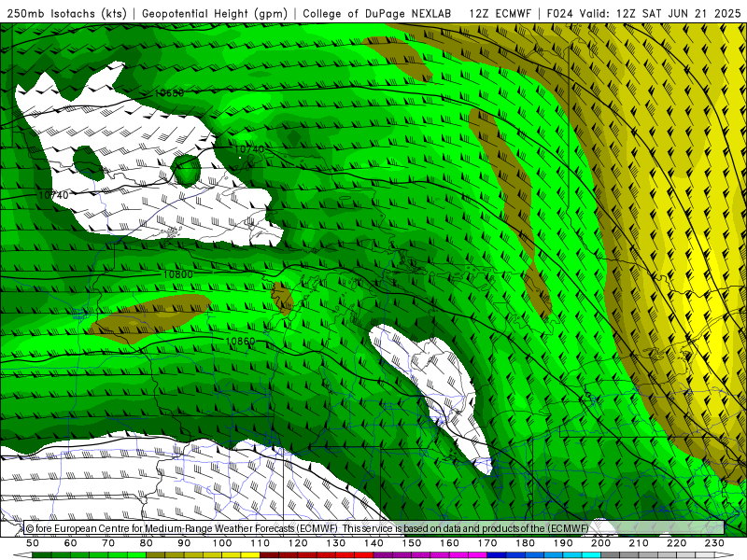Viewport: 747px width, 560px height.
Task: Click the 50 value on the color scale
Action: [33, 543]
